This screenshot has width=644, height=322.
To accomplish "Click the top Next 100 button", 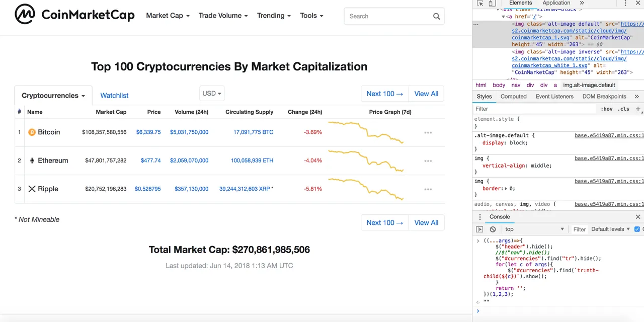I will point(384,94).
